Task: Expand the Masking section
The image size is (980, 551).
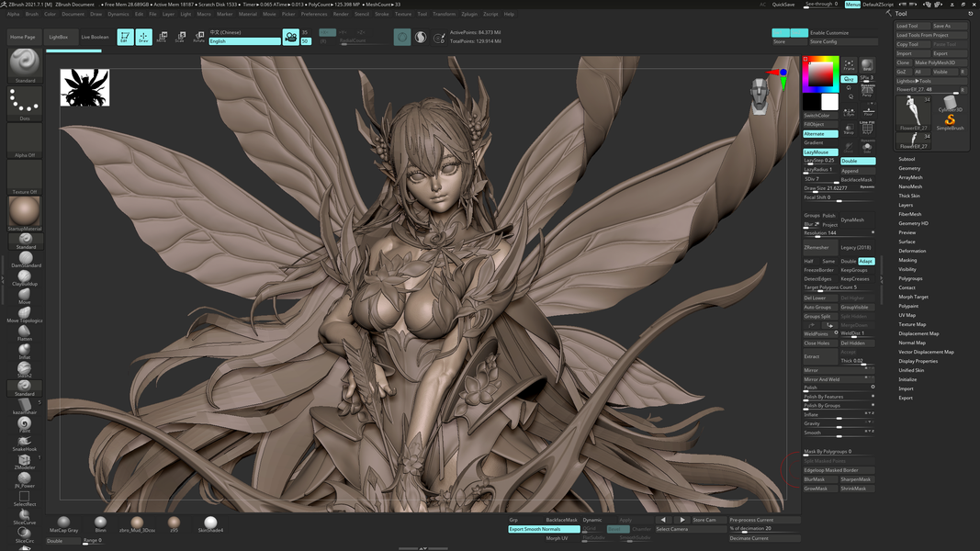Action: tap(907, 260)
